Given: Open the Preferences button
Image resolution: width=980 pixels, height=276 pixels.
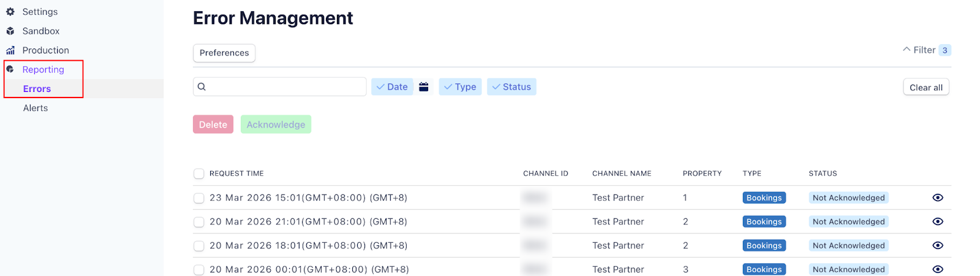Looking at the screenshot, I should 224,53.
